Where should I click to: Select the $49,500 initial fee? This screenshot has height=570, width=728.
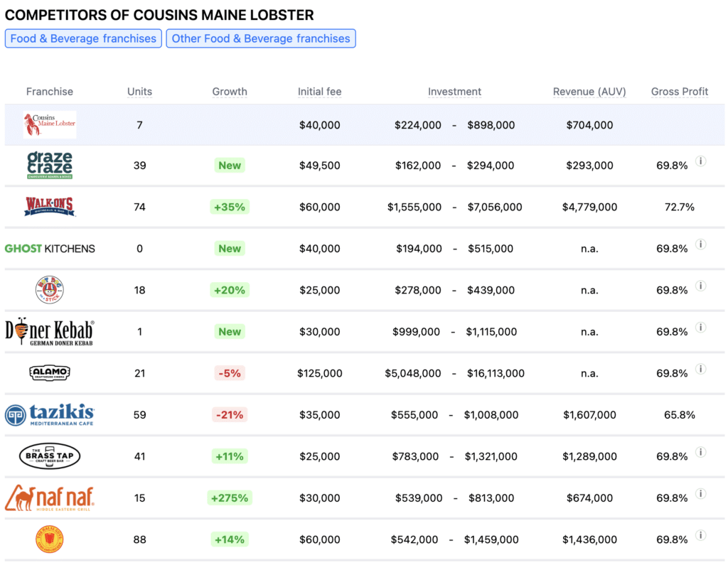(319, 166)
